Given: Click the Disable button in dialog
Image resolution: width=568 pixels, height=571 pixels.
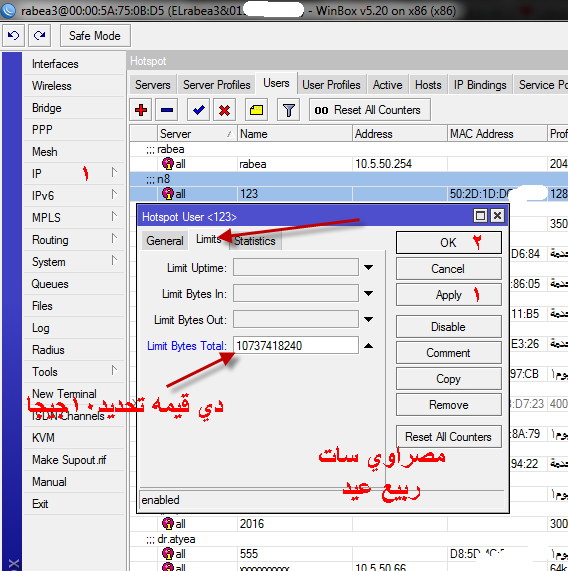Looking at the screenshot, I should [449, 327].
